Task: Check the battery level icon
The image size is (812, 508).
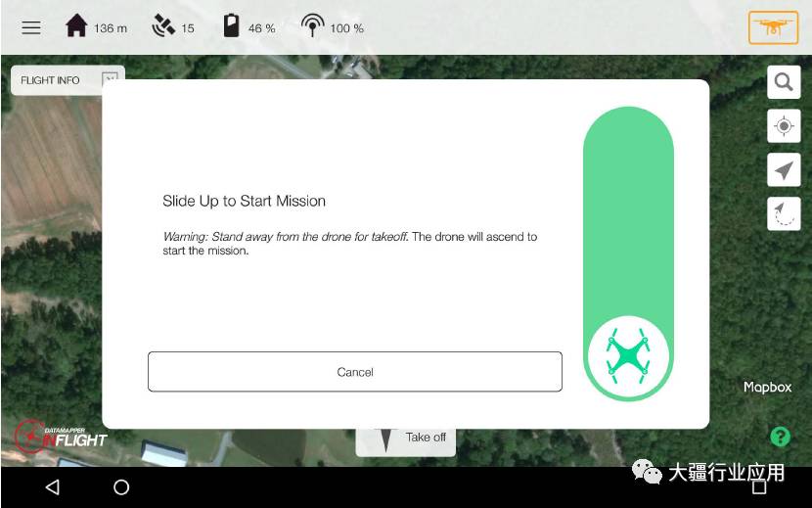Action: [x=231, y=26]
